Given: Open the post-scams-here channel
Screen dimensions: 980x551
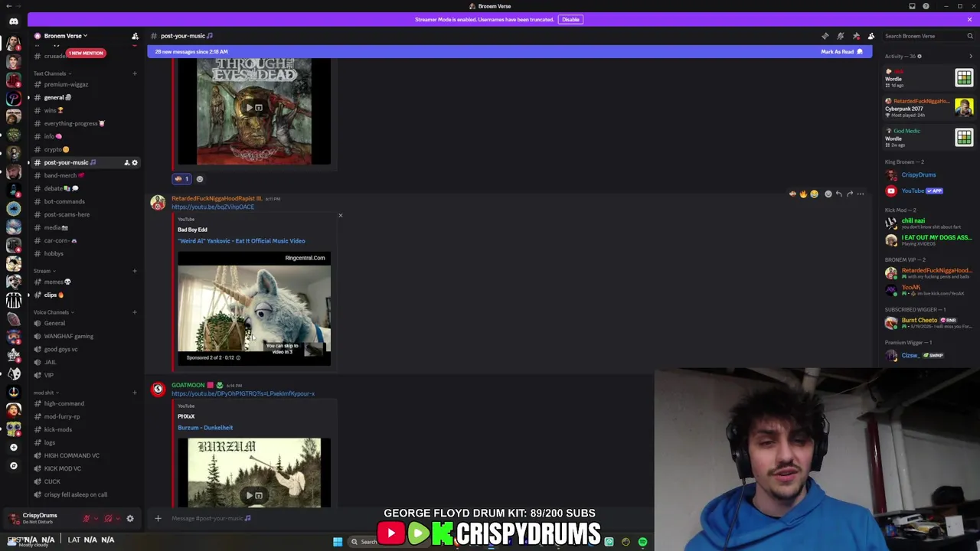Looking at the screenshot, I should point(84,214).
